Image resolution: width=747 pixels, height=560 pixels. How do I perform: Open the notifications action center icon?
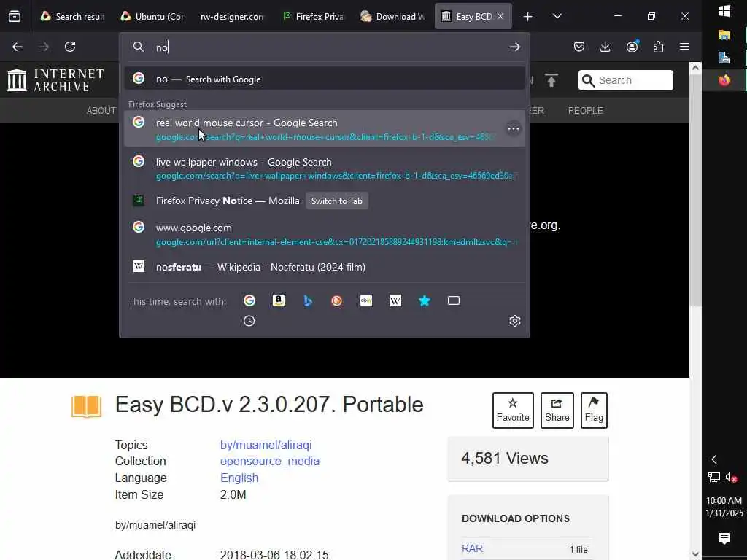[x=724, y=539]
